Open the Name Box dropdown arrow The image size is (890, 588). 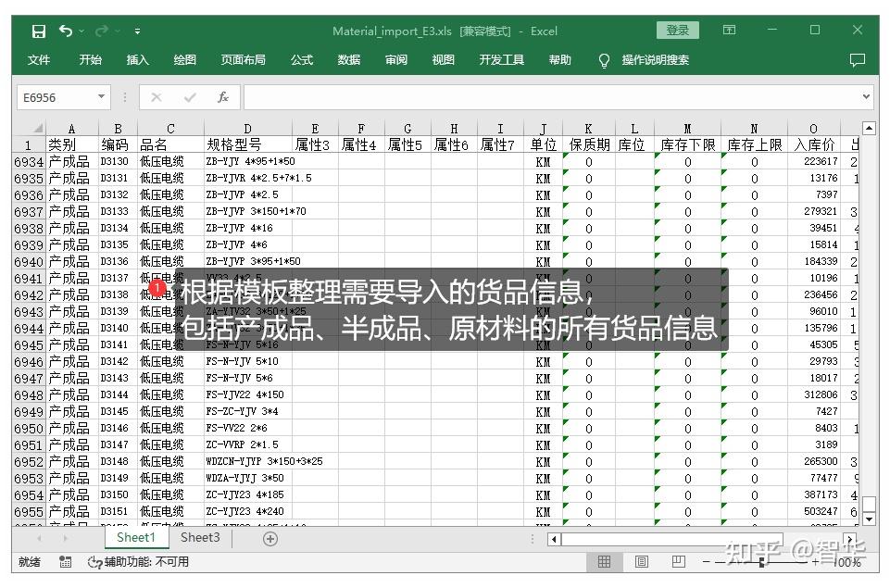tap(102, 96)
